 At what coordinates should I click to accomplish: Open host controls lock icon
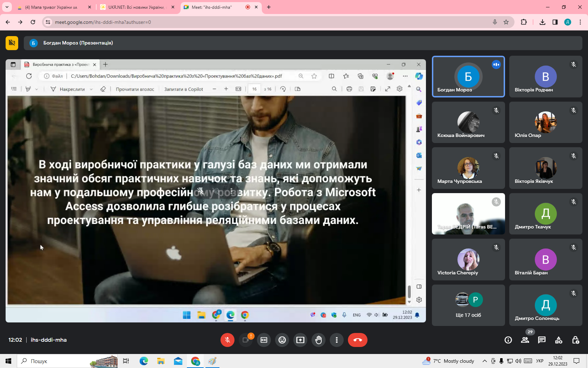(575, 340)
